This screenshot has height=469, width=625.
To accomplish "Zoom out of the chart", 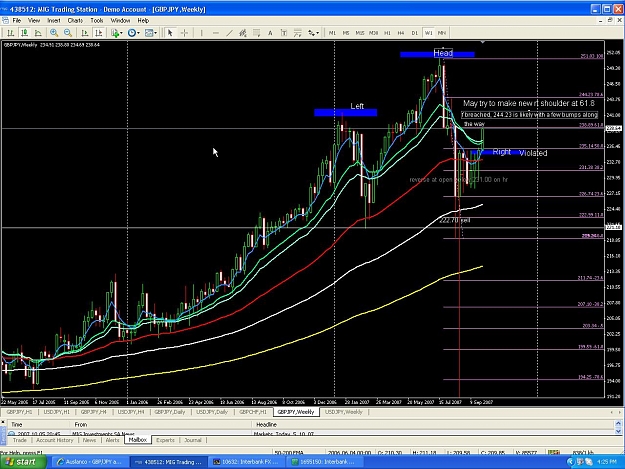I will pos(68,33).
